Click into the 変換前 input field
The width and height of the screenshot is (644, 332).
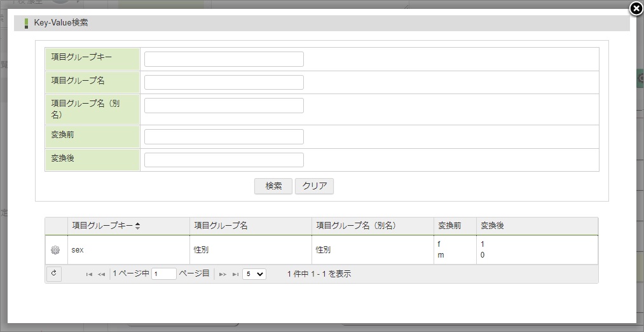point(224,137)
